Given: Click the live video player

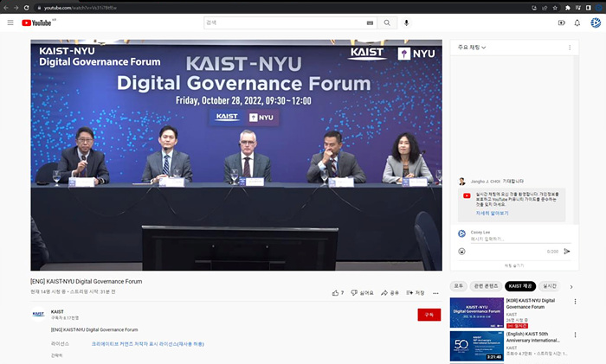Looking at the screenshot, I should 236,155.
